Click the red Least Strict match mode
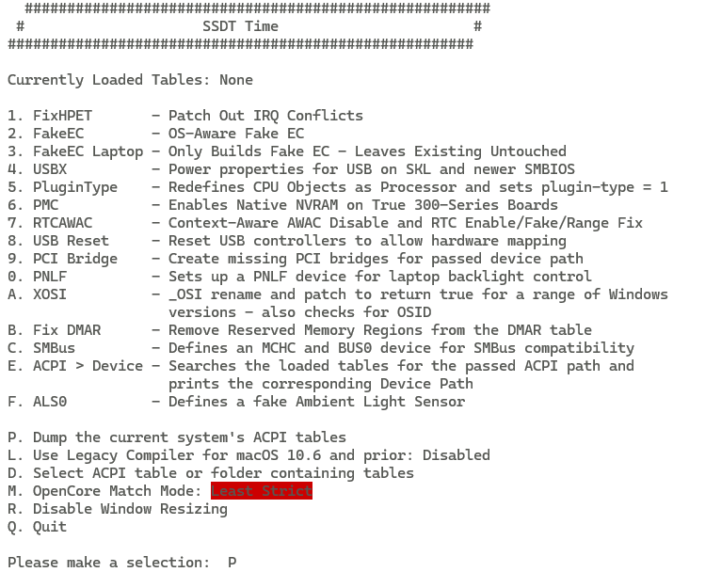This screenshot has width=705, height=588. [x=262, y=491]
